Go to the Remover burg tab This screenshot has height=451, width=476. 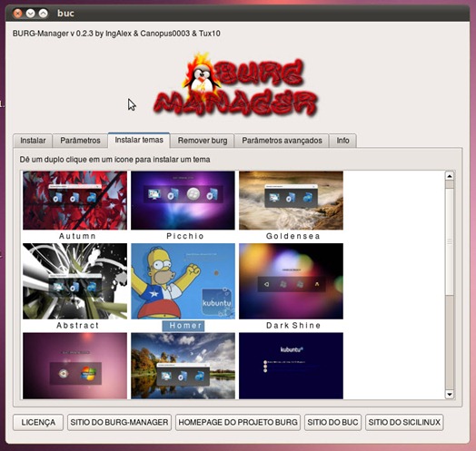point(203,141)
